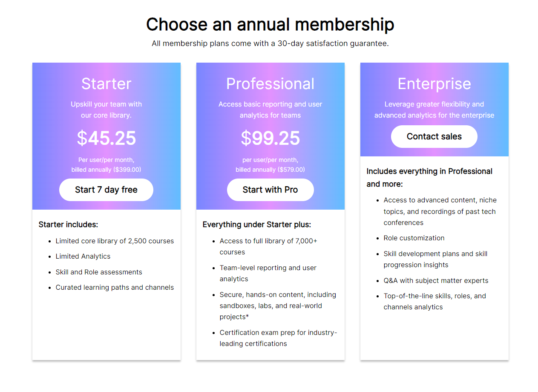
Task: Click Access to full library of 7,000+ courses
Action: pos(268,241)
